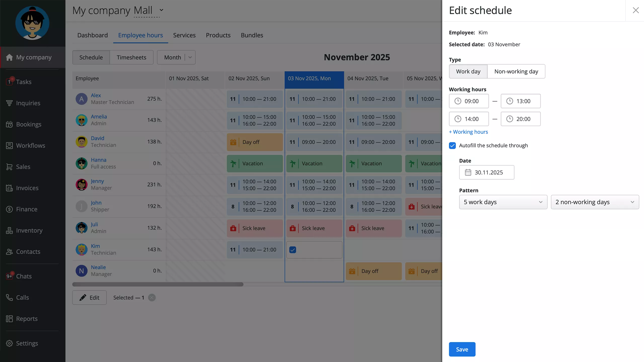This screenshot has height=362, width=644.
Task: Open the 2 non-working days dropdown
Action: (595, 202)
